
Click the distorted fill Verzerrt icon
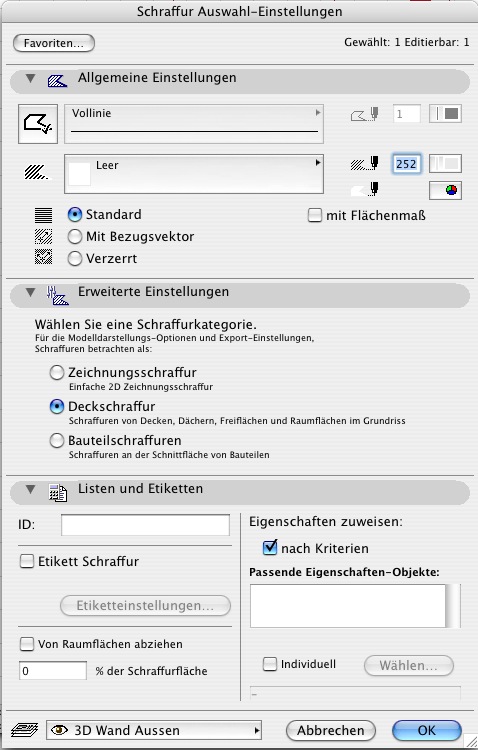click(x=44, y=258)
